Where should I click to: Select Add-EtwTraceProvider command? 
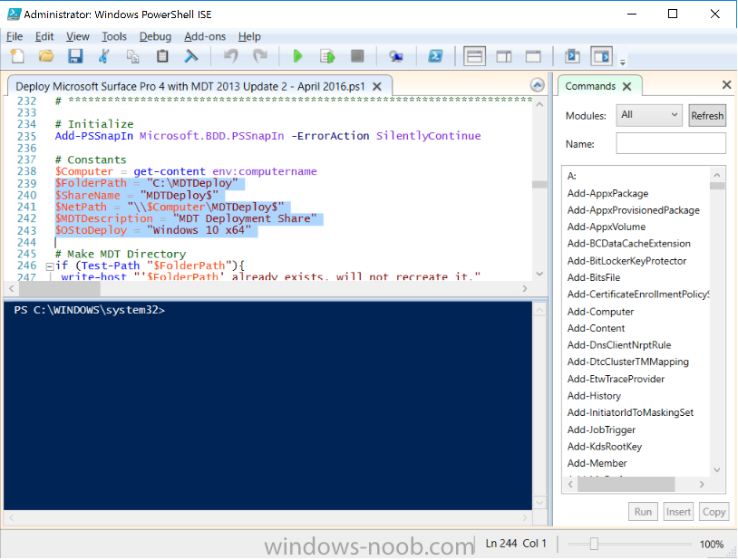coord(616,379)
